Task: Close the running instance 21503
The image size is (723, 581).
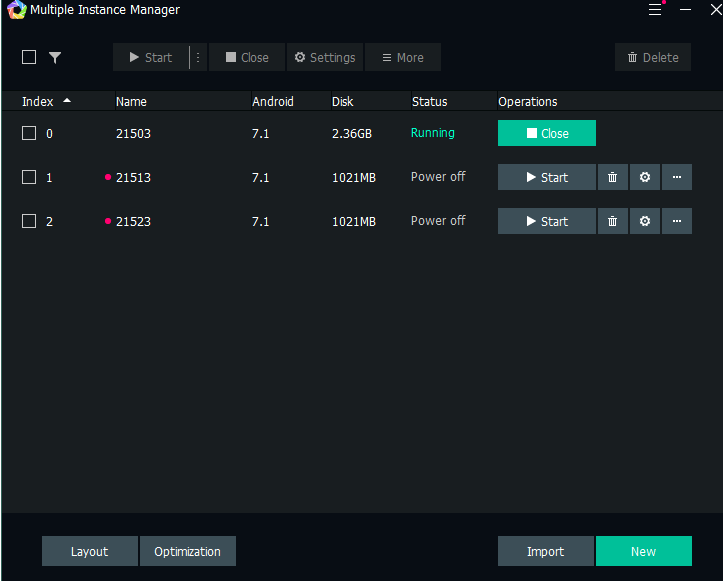Action: [x=547, y=133]
